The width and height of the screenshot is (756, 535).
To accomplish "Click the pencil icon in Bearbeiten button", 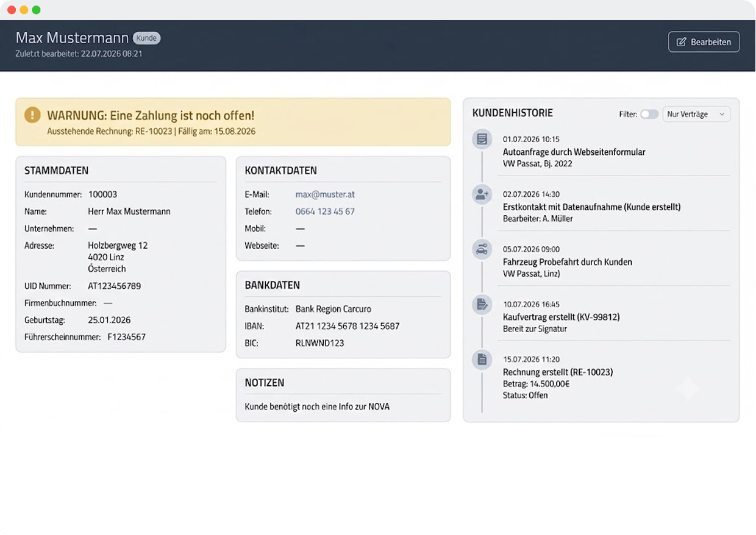I will pyautogui.click(x=682, y=42).
